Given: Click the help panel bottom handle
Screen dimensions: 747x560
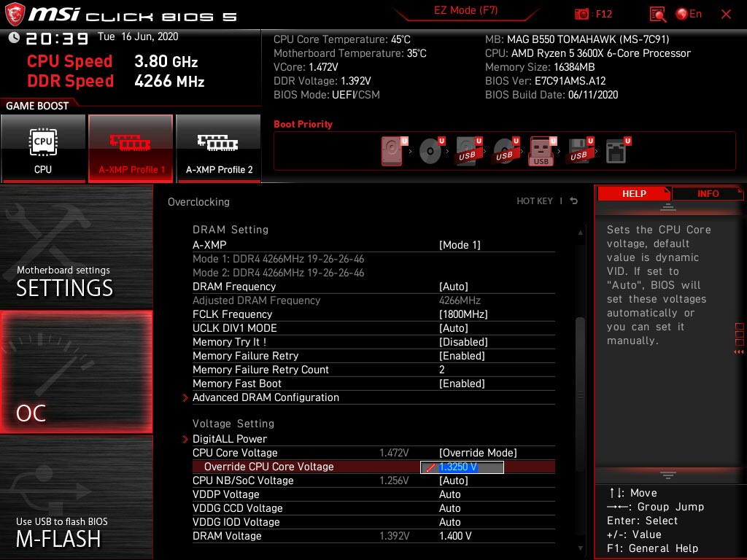Looking at the screenshot, I should pos(668,475).
